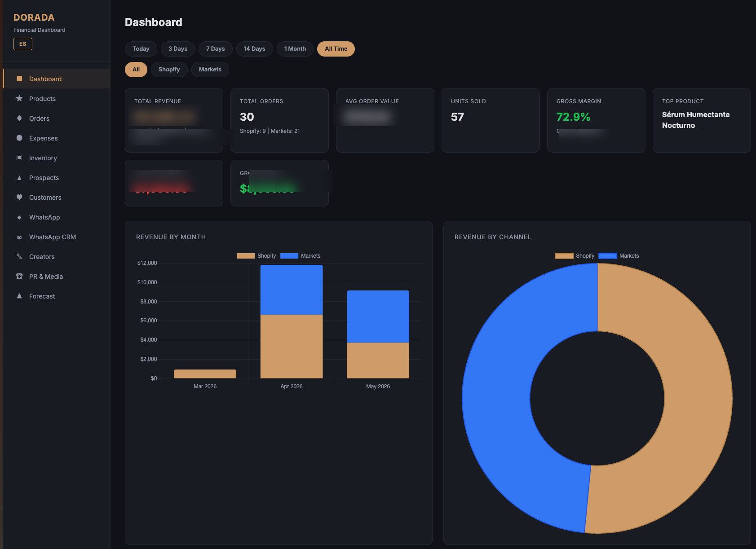Open the Dashboard menu item
The image size is (756, 549).
coord(57,79)
